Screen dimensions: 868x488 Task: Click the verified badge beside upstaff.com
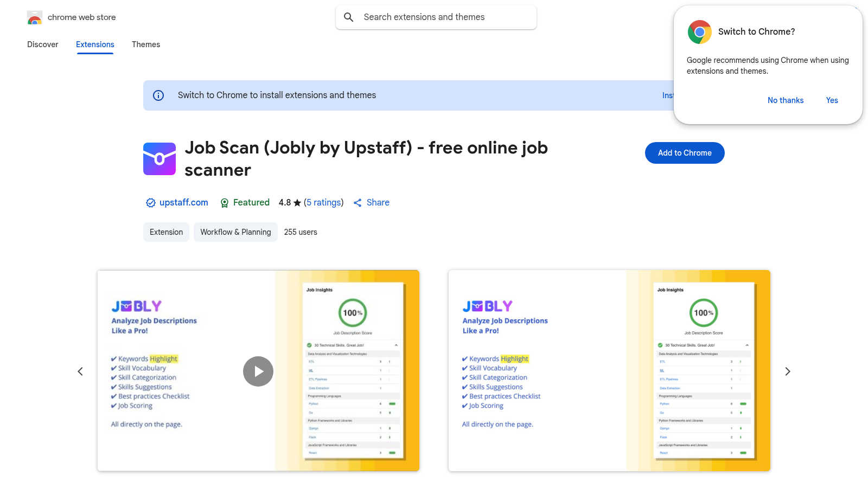coord(151,203)
